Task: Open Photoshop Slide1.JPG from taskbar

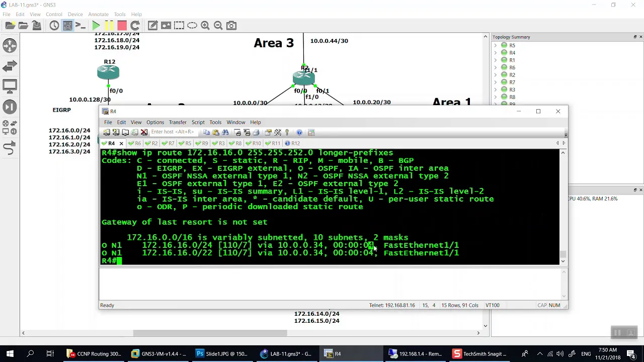Action: click(x=222, y=354)
